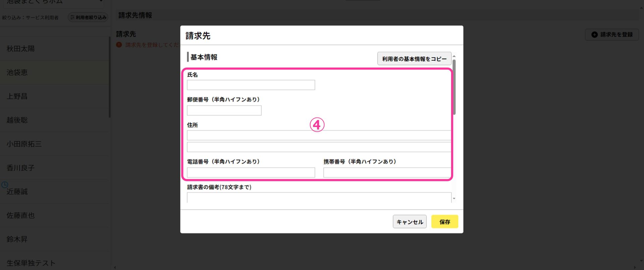644x270 pixels.
Task: Select user 鈴木昇 in the list
Action: [54, 239]
